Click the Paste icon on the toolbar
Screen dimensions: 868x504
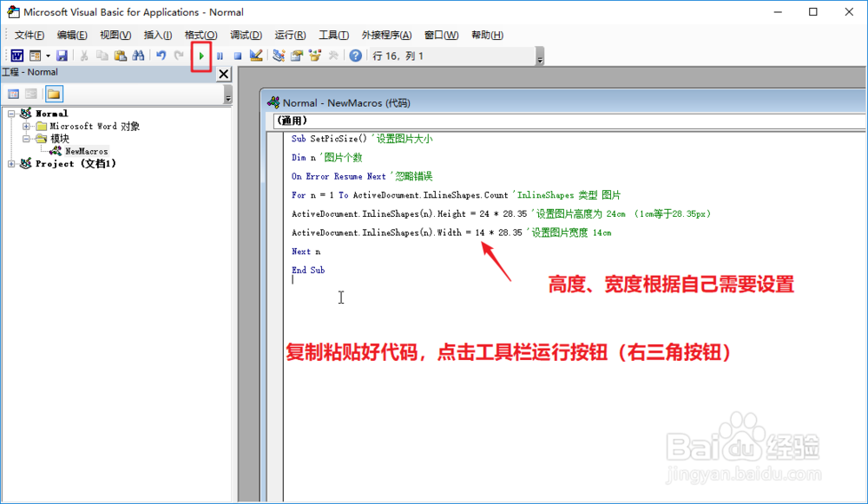(x=119, y=55)
